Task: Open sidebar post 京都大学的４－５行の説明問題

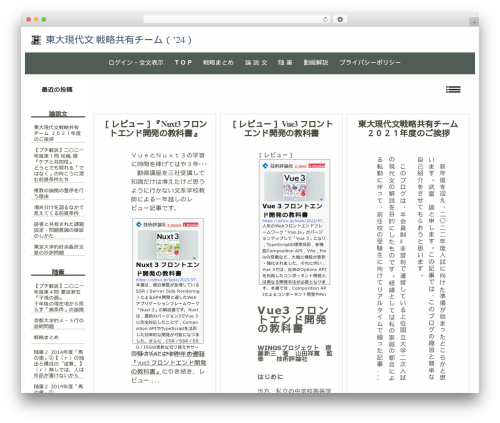Action: pos(59,323)
